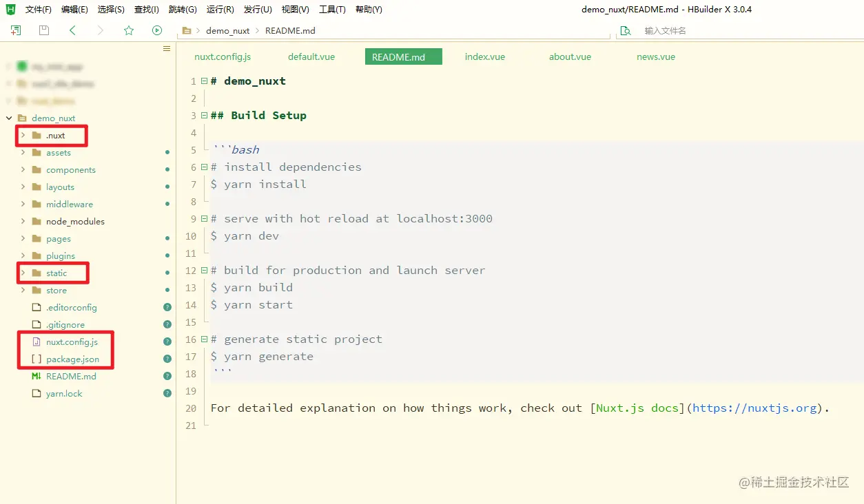Fold the install dependencies section on line 6
This screenshot has height=504, width=864.
(204, 167)
